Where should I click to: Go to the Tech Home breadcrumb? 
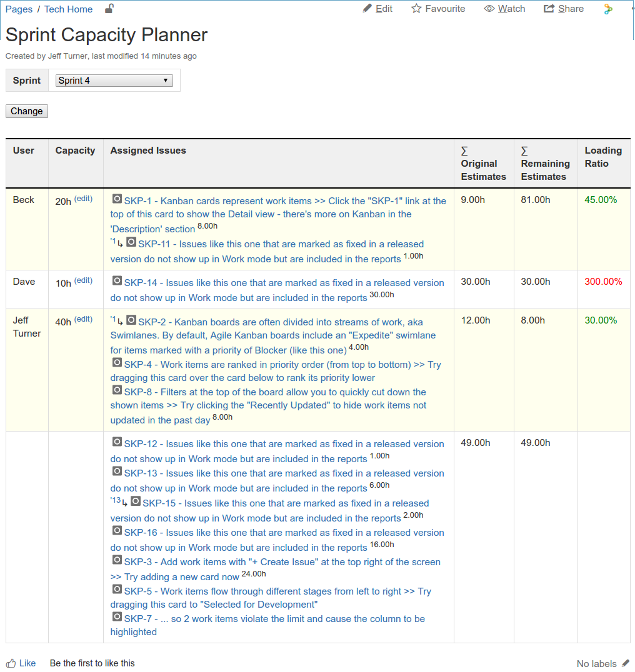pos(68,9)
